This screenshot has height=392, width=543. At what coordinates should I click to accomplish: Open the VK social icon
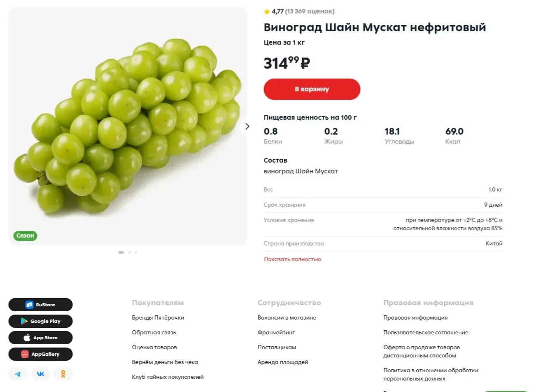40,374
